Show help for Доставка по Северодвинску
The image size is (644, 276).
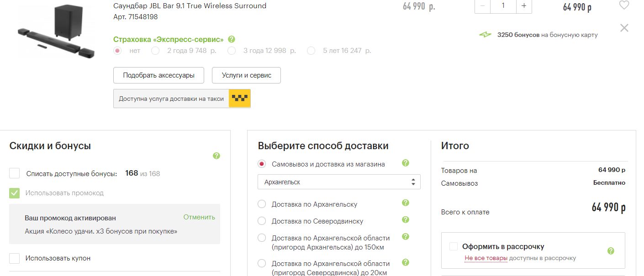[x=405, y=220]
